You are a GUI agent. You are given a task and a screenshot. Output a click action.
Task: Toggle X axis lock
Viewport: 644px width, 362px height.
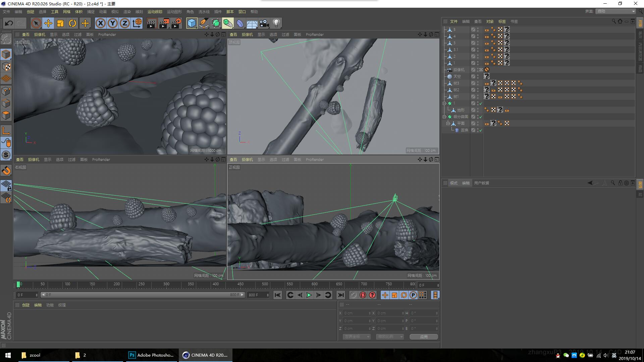tap(100, 23)
